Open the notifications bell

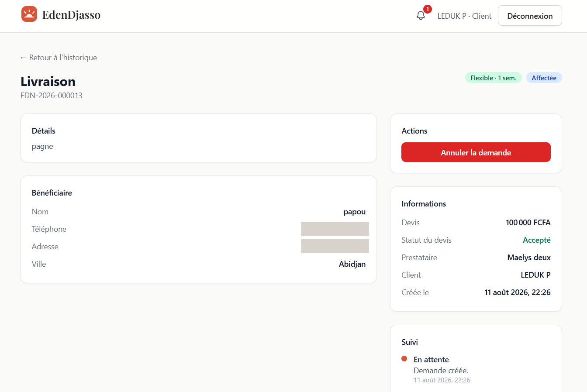point(421,16)
